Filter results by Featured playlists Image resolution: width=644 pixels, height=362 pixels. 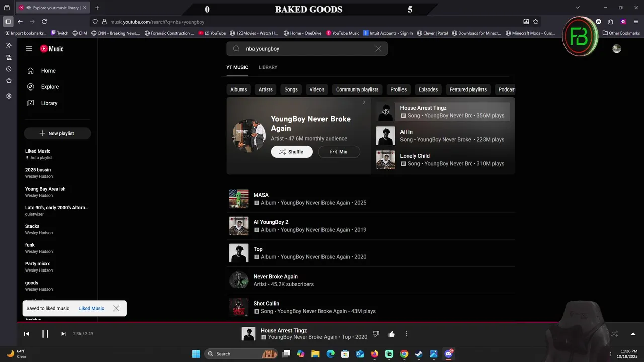click(x=468, y=89)
